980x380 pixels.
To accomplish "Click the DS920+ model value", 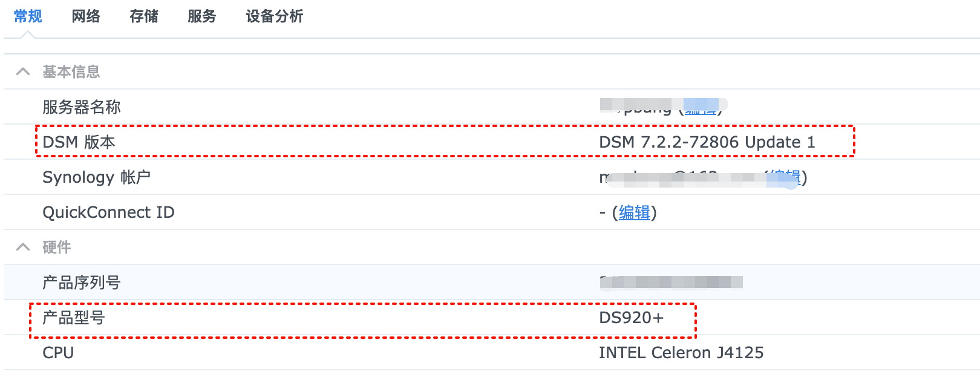I will [631, 318].
